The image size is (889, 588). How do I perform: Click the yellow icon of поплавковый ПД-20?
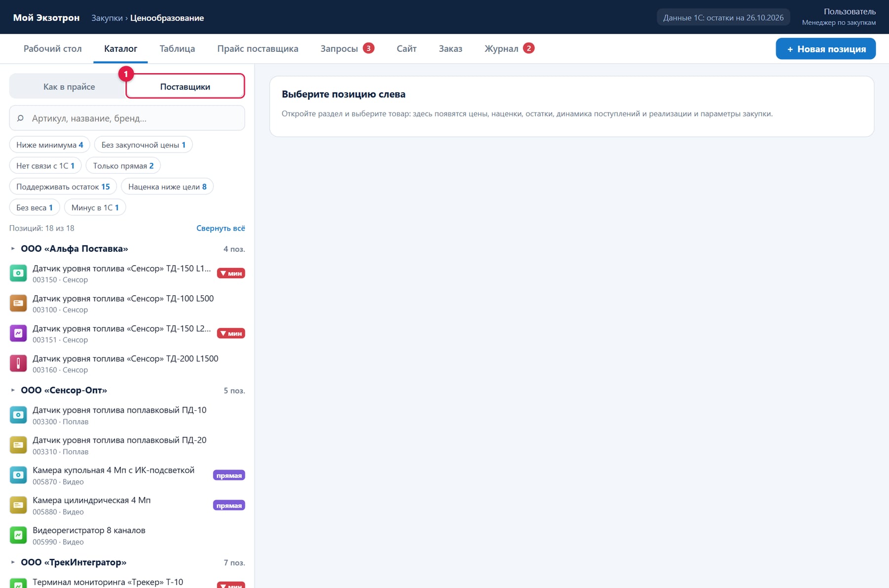18,445
